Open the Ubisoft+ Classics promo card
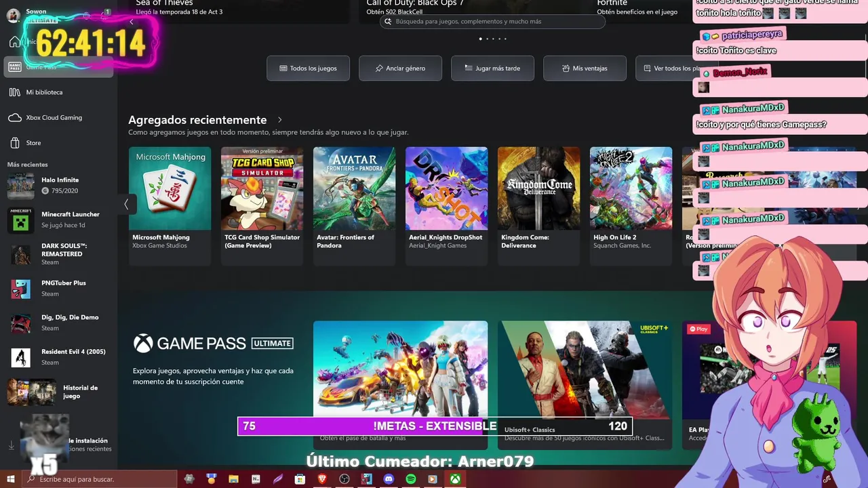868x488 pixels. (585, 384)
